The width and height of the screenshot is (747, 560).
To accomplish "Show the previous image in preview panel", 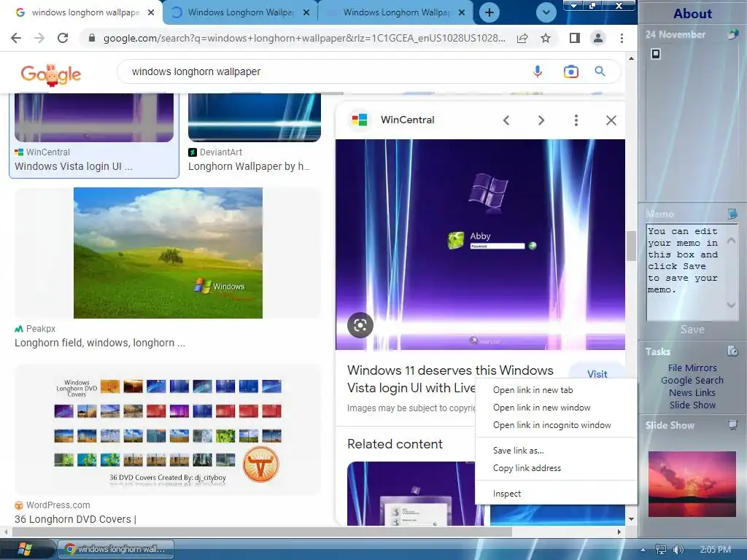I will 506,120.
